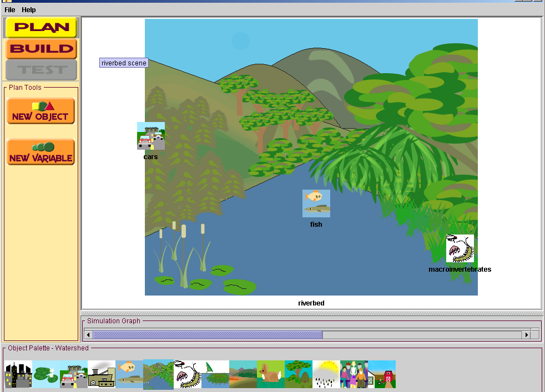This screenshot has width=545, height=392.
Task: Click the Simulation Graph scrollbar left arrow
Action: [x=88, y=335]
